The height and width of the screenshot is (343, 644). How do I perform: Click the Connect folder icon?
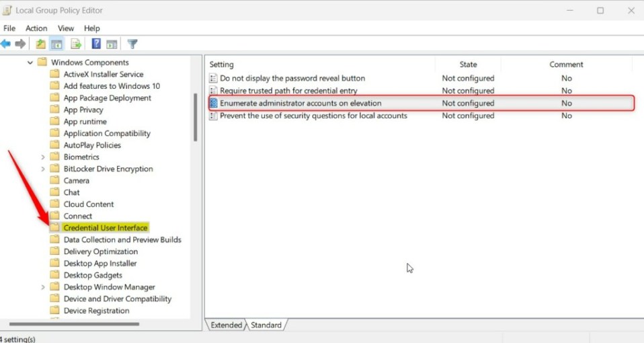[x=54, y=216]
